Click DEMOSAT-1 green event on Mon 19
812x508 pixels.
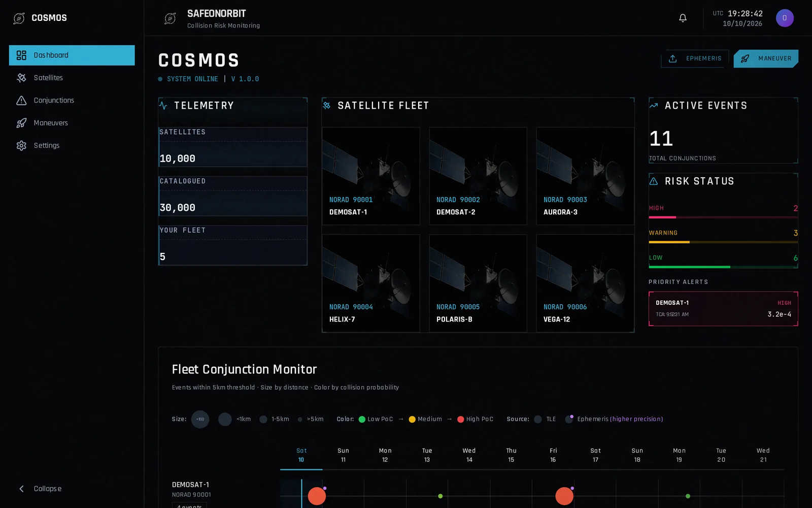coord(688,496)
